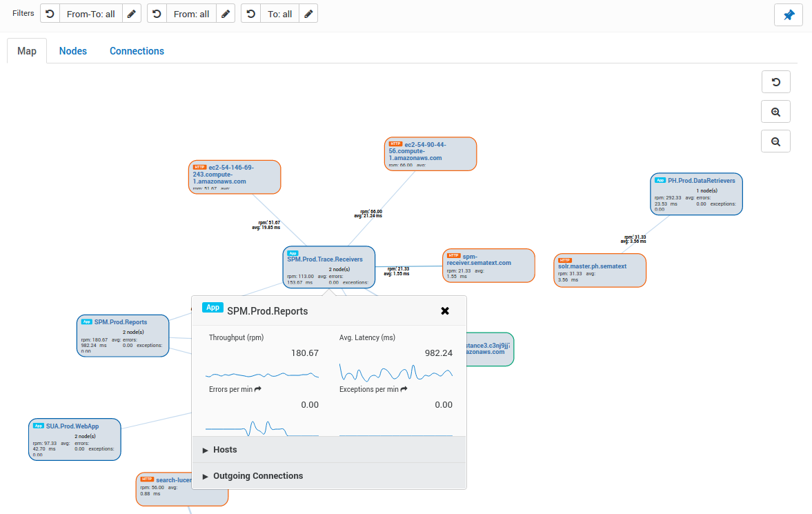Reset the From filter
The image size is (812, 514).
pyautogui.click(x=157, y=14)
